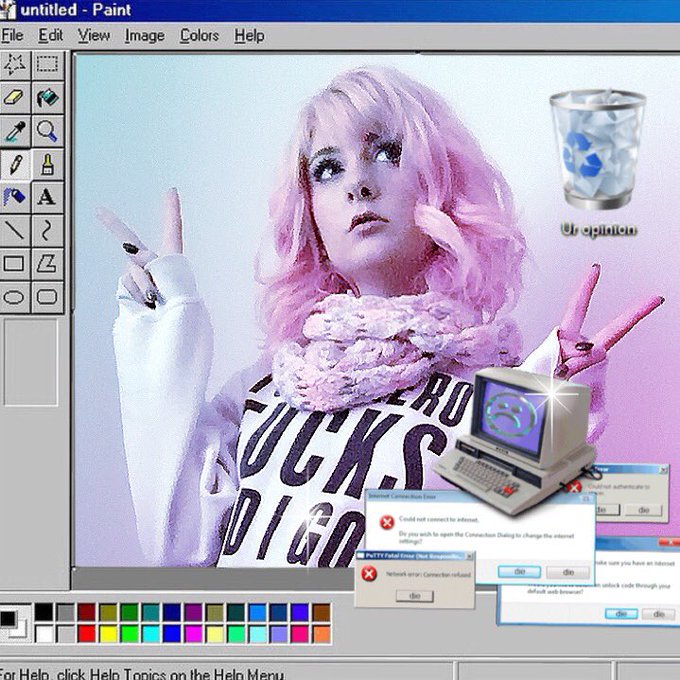Open the View menu
680x680 pixels.
[x=94, y=36]
